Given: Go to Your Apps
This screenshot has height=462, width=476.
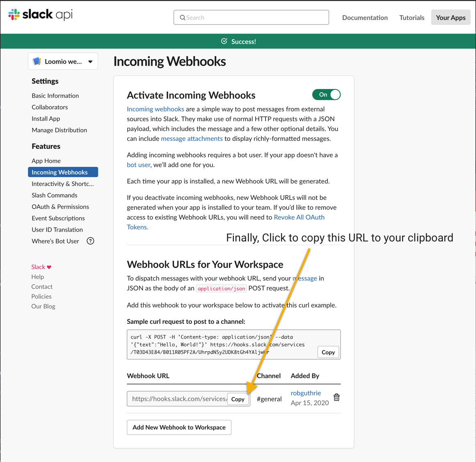Looking at the screenshot, I should (451, 17).
